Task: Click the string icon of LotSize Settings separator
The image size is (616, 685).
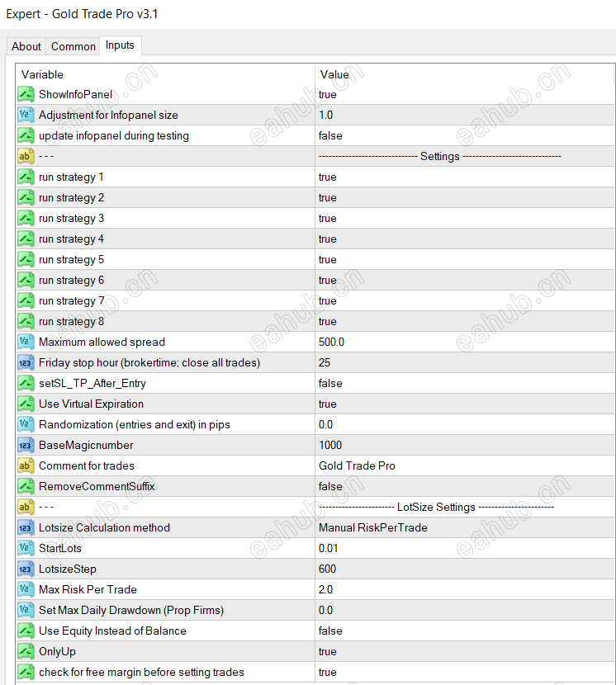Action: [x=26, y=507]
